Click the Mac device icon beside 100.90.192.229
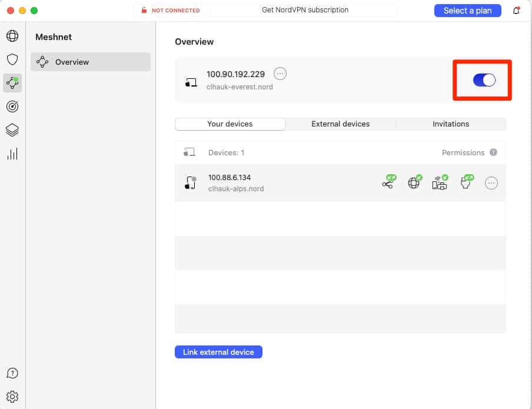 pos(191,82)
